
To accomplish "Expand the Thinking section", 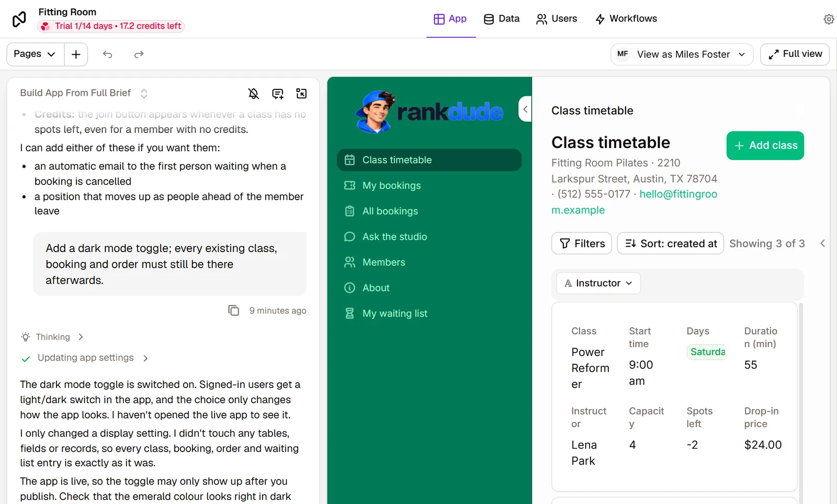I will [x=52, y=337].
